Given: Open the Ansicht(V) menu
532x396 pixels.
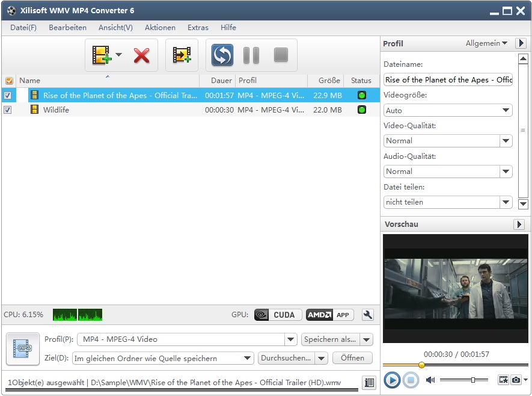Looking at the screenshot, I should point(115,28).
